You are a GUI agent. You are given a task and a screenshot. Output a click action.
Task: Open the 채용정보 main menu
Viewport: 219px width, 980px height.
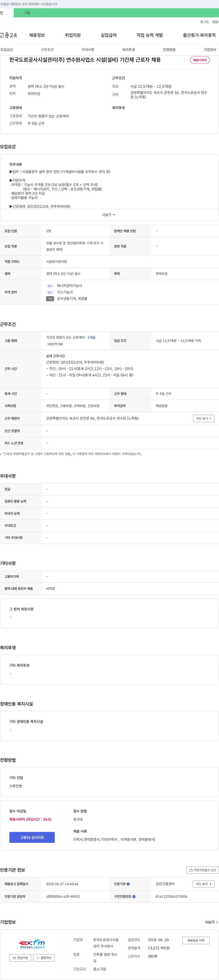(37, 35)
